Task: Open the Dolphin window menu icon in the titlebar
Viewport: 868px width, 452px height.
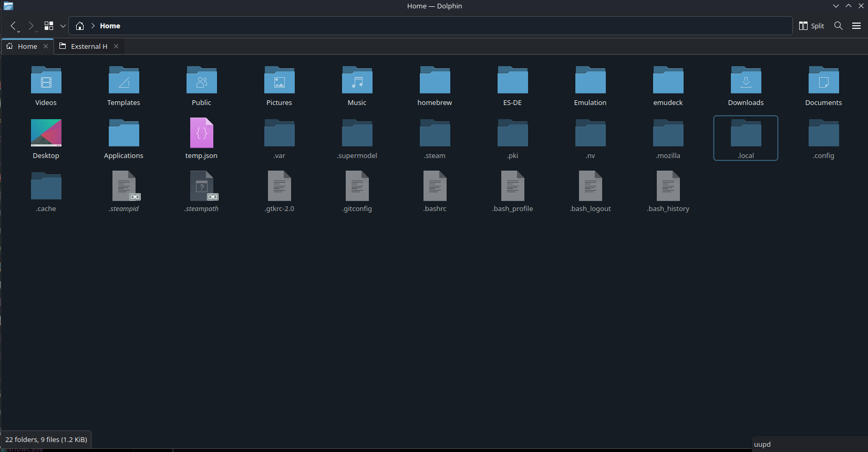Action: point(8,6)
